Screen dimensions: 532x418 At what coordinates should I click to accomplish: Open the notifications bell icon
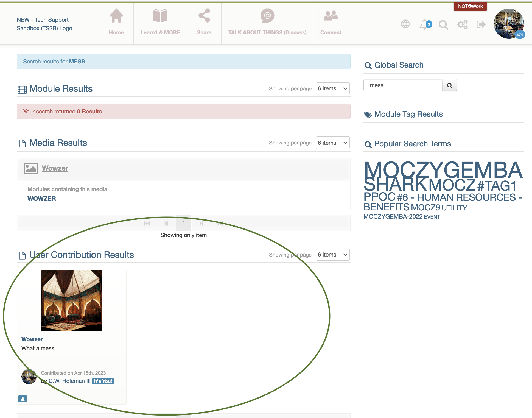[x=424, y=24]
